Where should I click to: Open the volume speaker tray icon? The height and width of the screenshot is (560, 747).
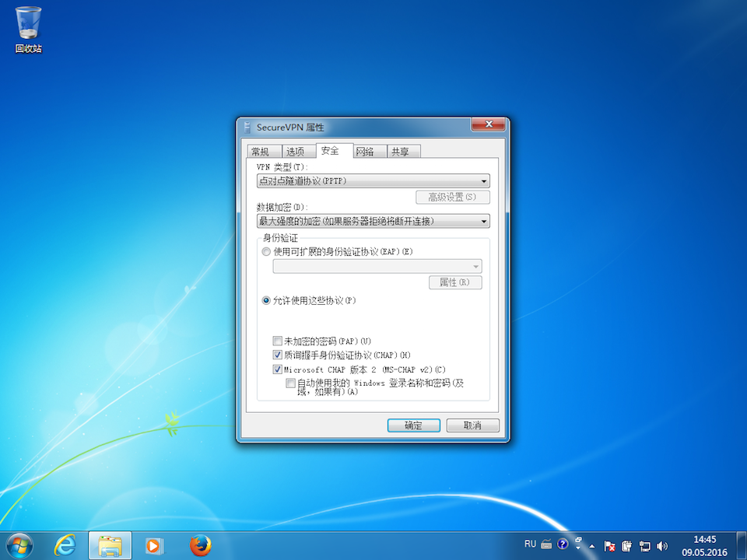point(661,546)
